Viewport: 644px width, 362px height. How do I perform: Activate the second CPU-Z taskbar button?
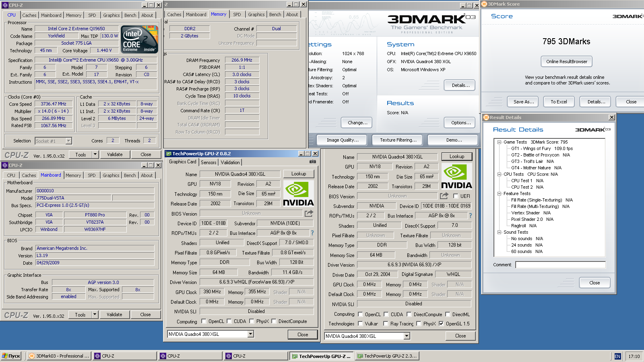190,356
